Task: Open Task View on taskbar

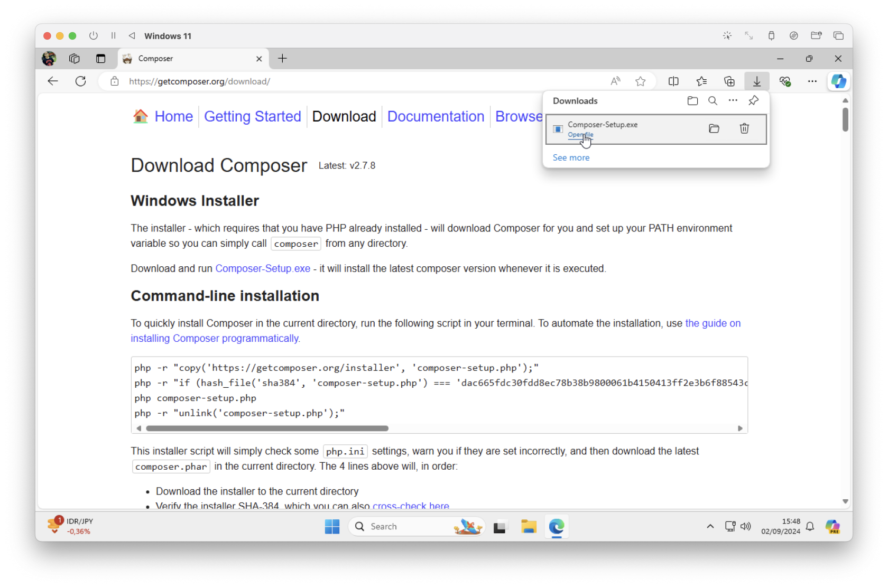Action: (500, 527)
